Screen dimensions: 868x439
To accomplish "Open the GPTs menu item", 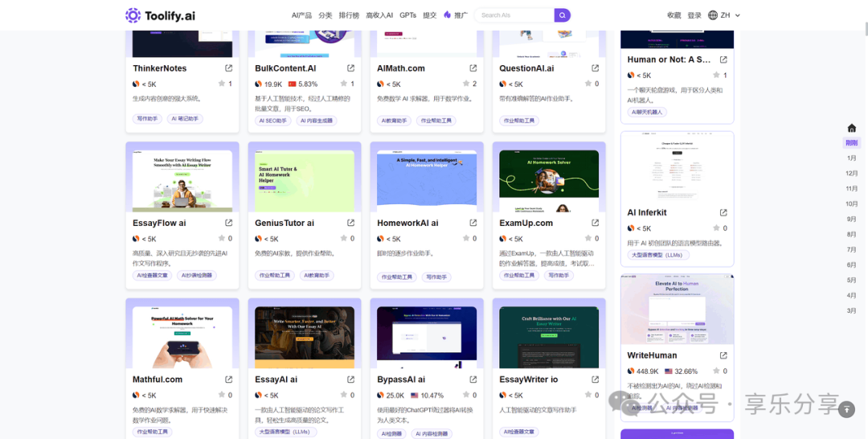I will coord(407,15).
